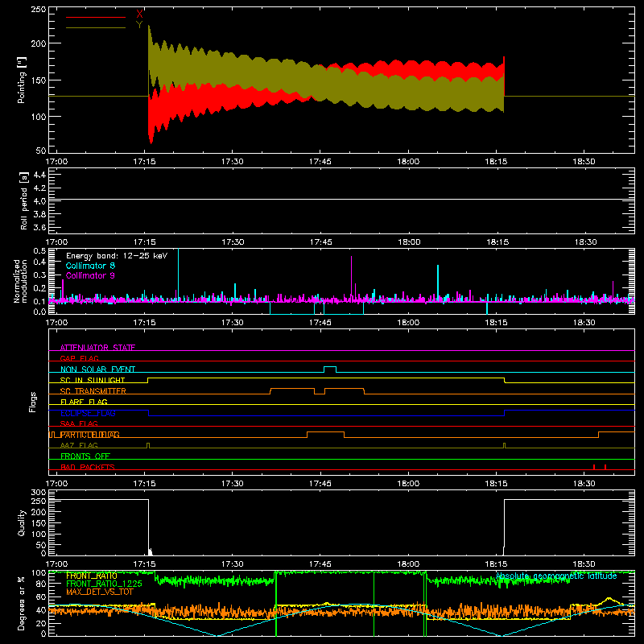Click '17:45' time label under pointing plot
The image size is (644, 644).
(x=320, y=162)
